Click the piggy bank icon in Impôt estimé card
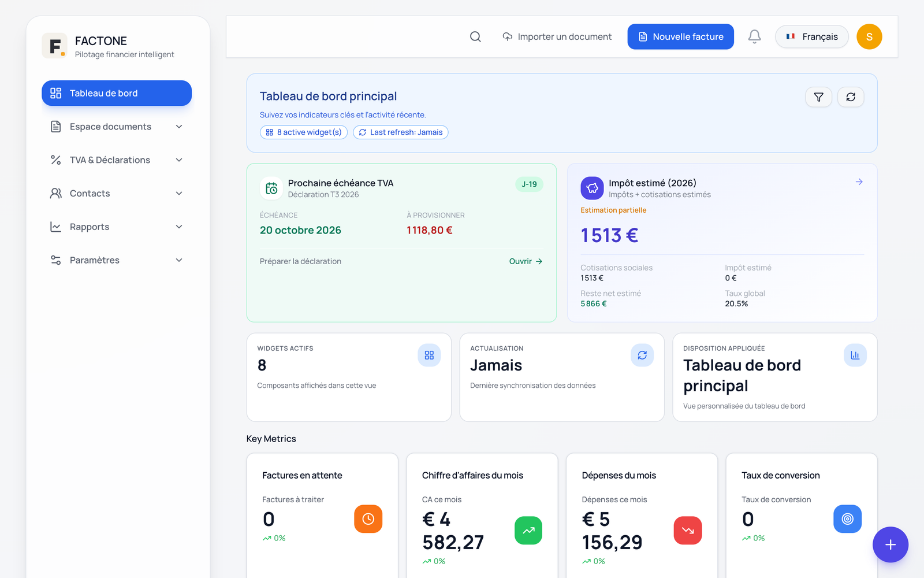The image size is (924, 578). click(x=592, y=188)
